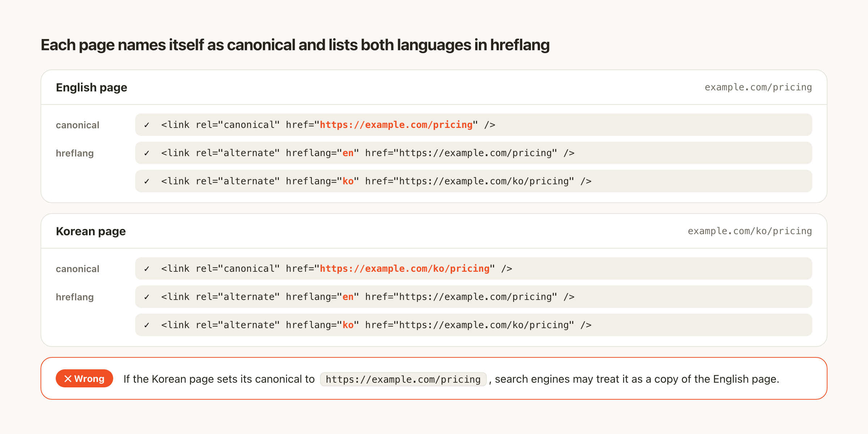The image size is (868, 434).
Task: Click the English page card title
Action: (92, 87)
